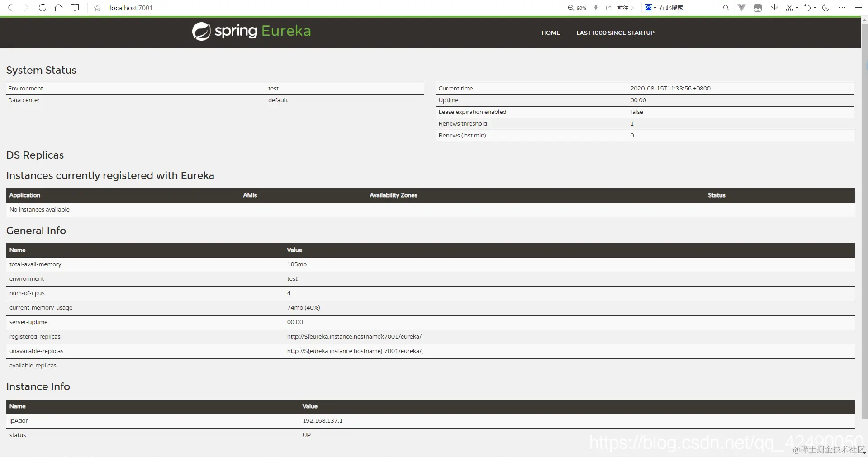Open the reading mode book icon
Image resolution: width=868 pixels, height=457 pixels.
tap(75, 8)
